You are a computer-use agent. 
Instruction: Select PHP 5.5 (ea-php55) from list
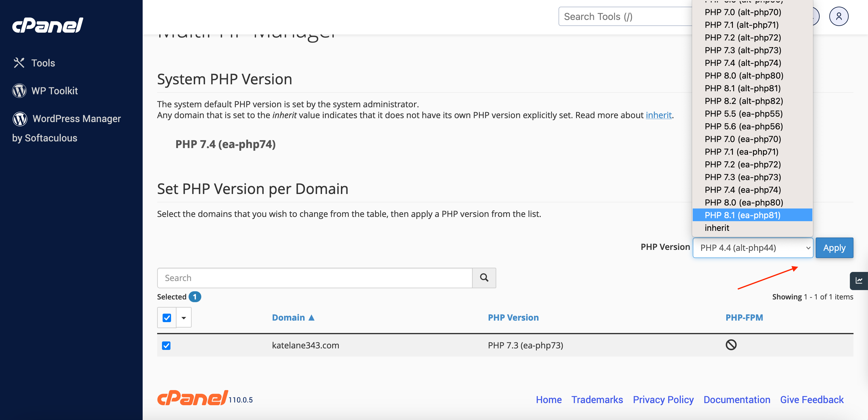[752, 114]
